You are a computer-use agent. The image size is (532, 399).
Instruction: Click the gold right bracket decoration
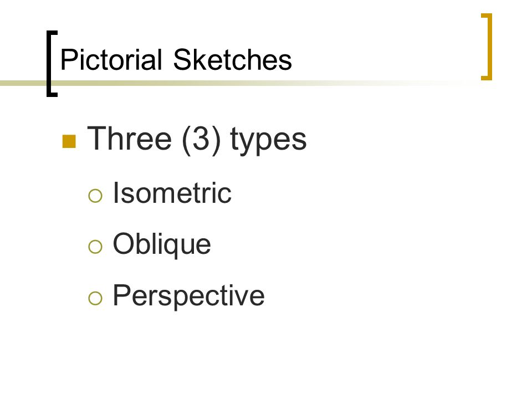click(x=487, y=47)
